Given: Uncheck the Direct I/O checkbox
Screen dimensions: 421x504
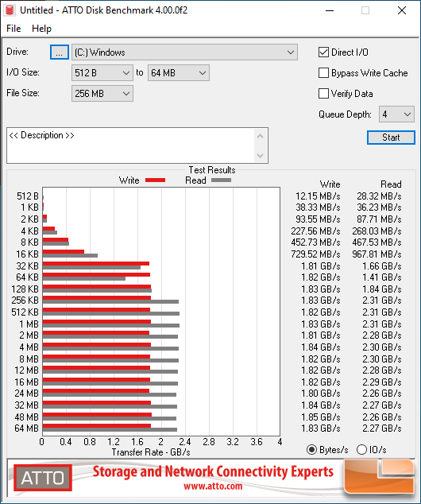Looking at the screenshot, I should pyautogui.click(x=323, y=52).
